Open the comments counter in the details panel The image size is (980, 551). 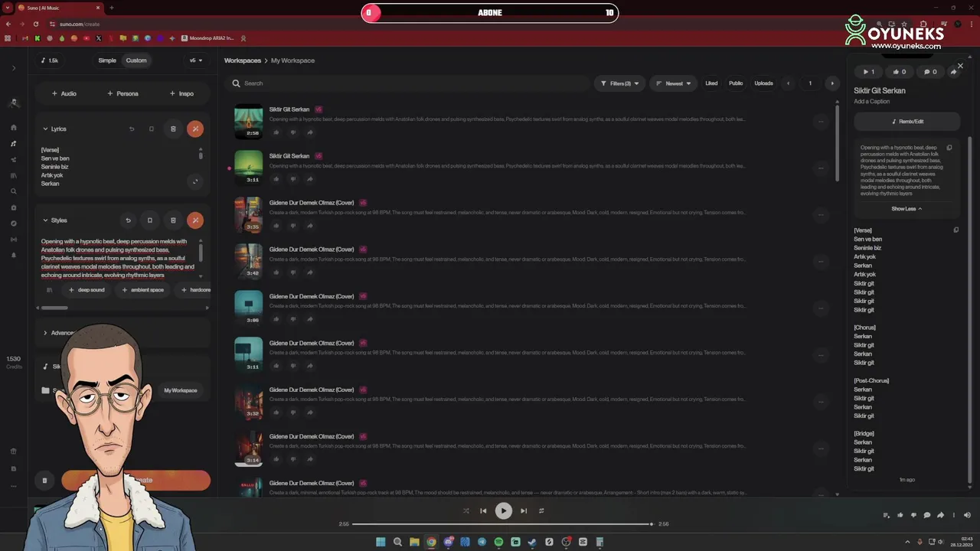click(930, 72)
